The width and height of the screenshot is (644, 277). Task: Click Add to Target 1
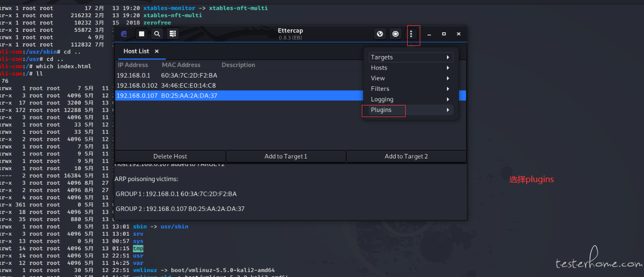(286, 156)
